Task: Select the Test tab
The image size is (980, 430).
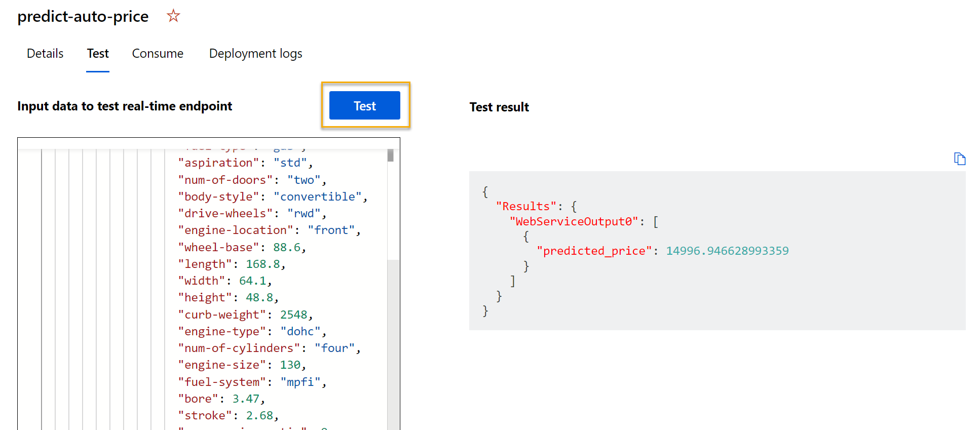Action: [x=98, y=53]
